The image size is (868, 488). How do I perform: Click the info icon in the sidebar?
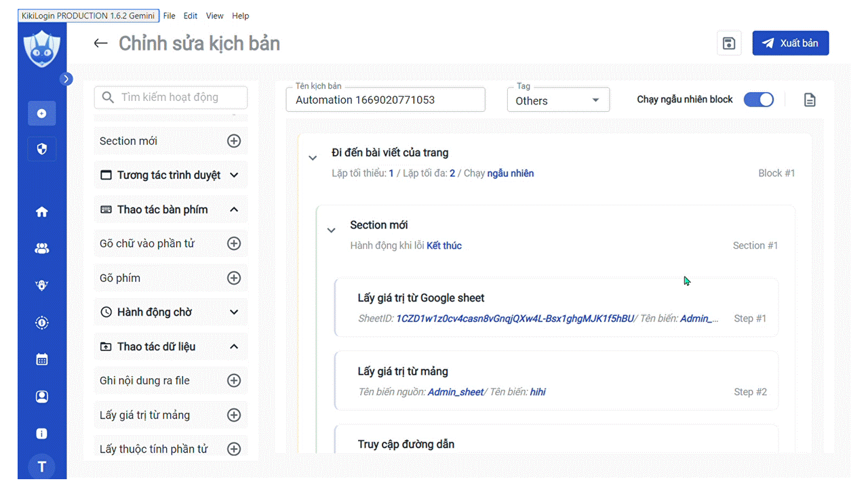point(41,433)
